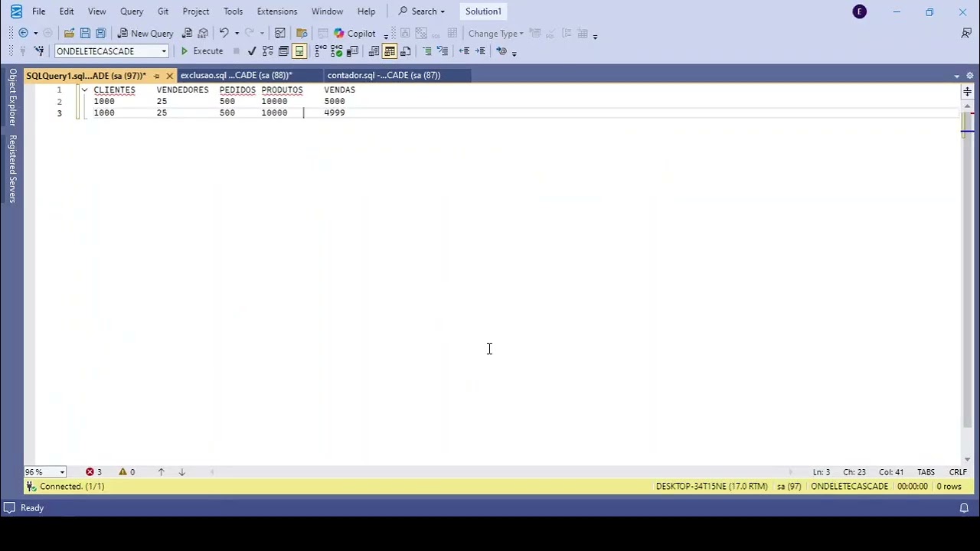Click the send feedback icon at top right
The height and width of the screenshot is (551, 980).
pos(966,33)
